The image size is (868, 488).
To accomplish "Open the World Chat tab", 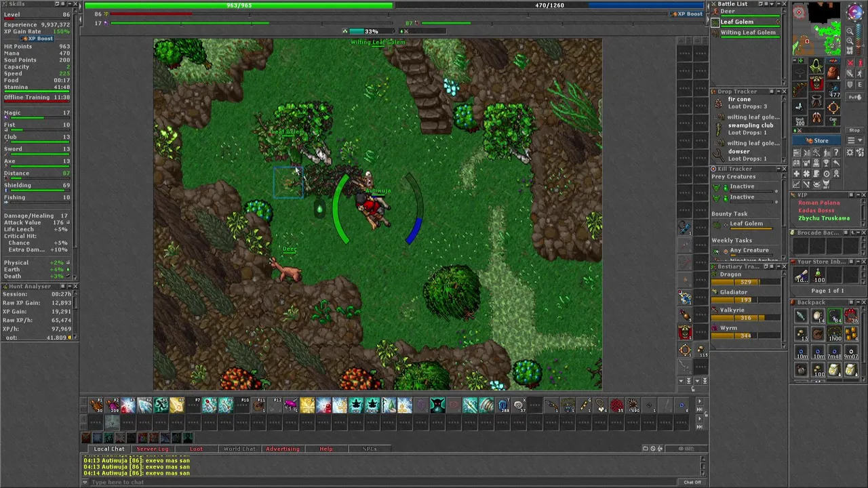I will (x=239, y=449).
